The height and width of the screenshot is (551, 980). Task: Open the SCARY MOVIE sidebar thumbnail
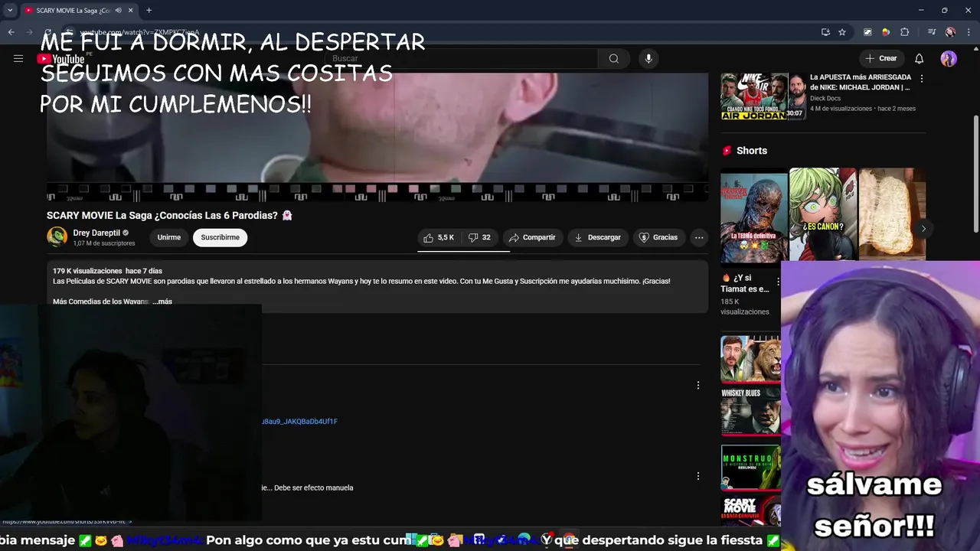(x=750, y=511)
